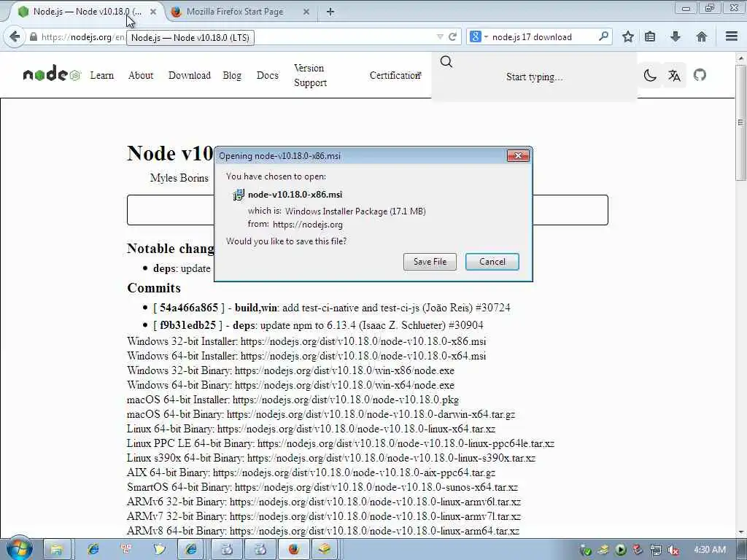The image size is (747, 560).
Task: Open the language translation icon
Action: click(x=674, y=75)
